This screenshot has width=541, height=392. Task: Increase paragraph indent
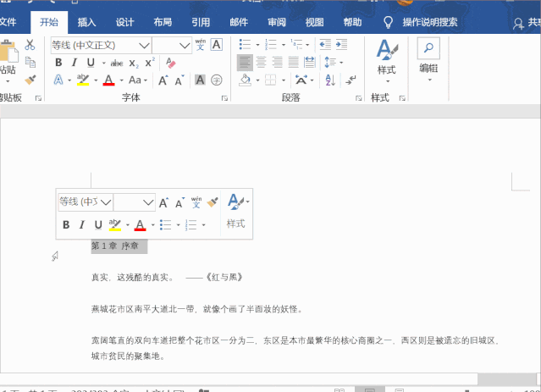pos(341,44)
